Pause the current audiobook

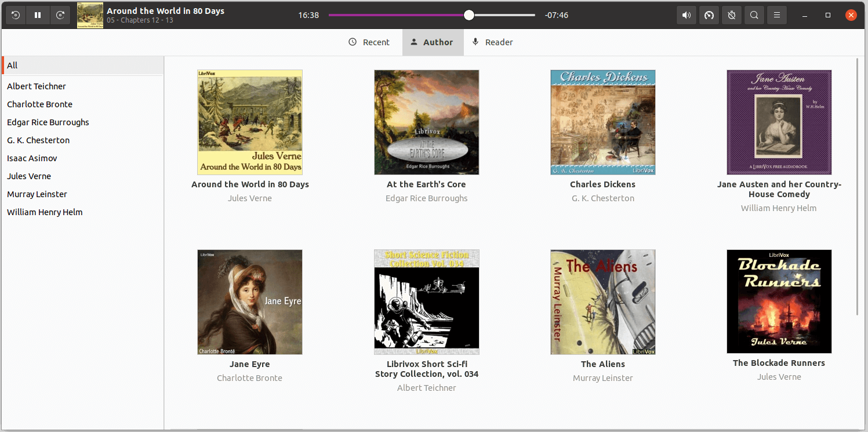tap(38, 15)
